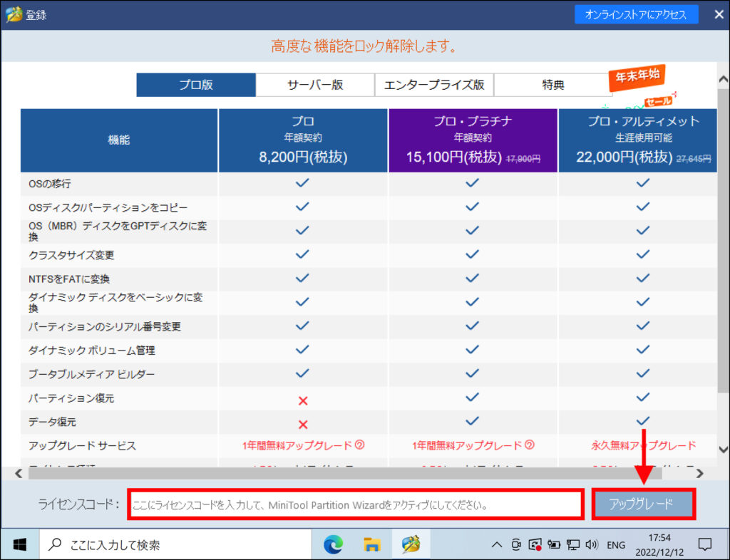This screenshot has width=730, height=560.
Task: Click the red X for データ復元 under プロ
Action: (x=302, y=424)
